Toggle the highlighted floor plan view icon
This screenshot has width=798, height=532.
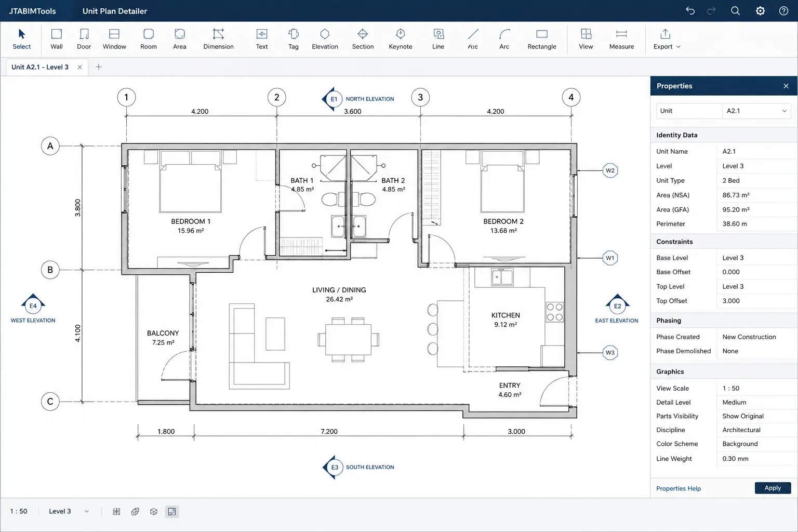click(172, 511)
